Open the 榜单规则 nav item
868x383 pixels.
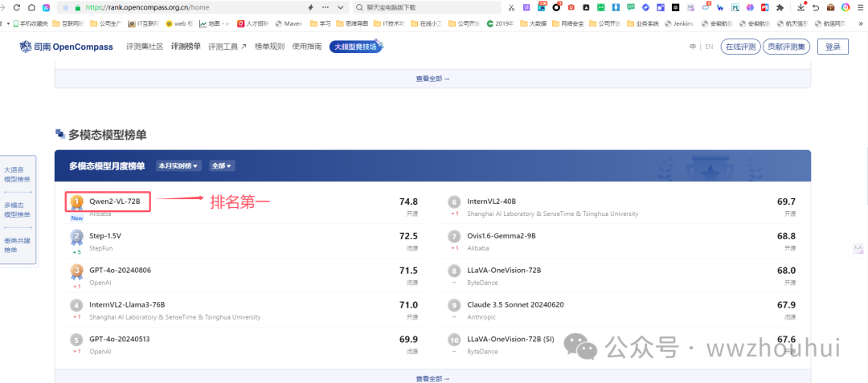click(269, 47)
